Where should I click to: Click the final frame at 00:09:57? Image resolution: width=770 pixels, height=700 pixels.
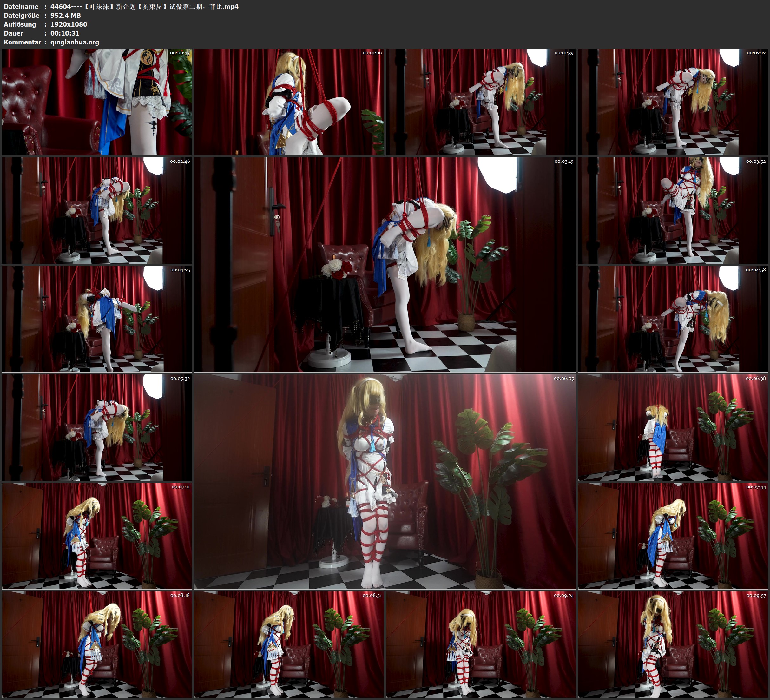pyautogui.click(x=673, y=644)
